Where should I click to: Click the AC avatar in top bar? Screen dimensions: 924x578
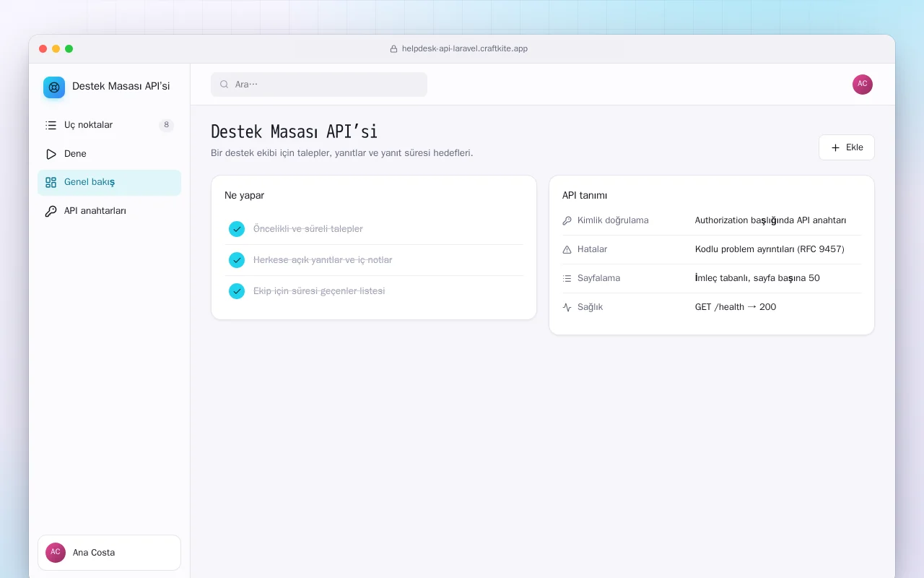[863, 85]
